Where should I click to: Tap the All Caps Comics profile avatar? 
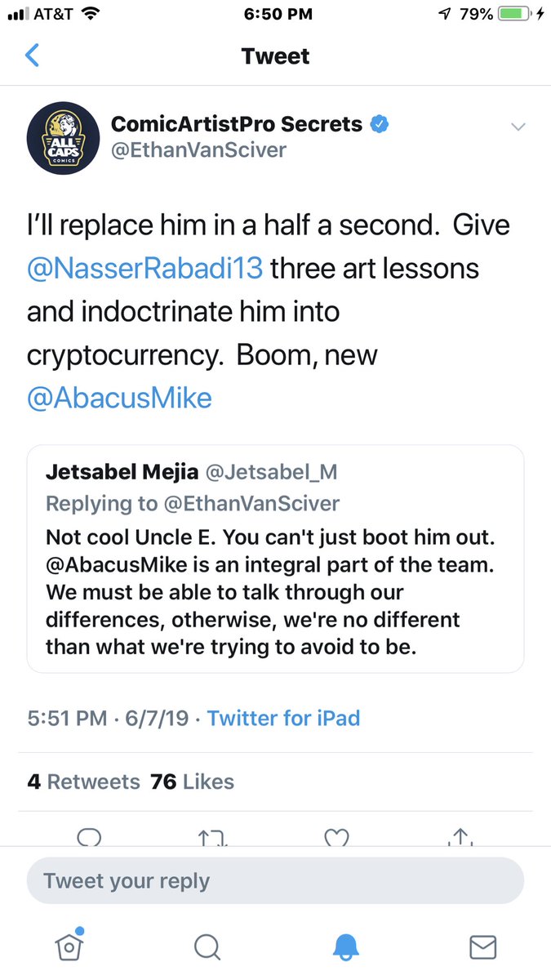pos(60,138)
